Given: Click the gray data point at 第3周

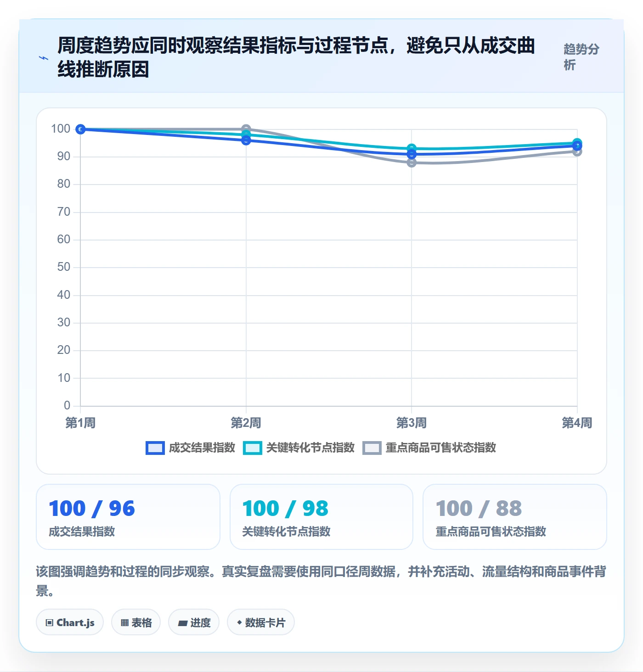Looking at the screenshot, I should (412, 162).
